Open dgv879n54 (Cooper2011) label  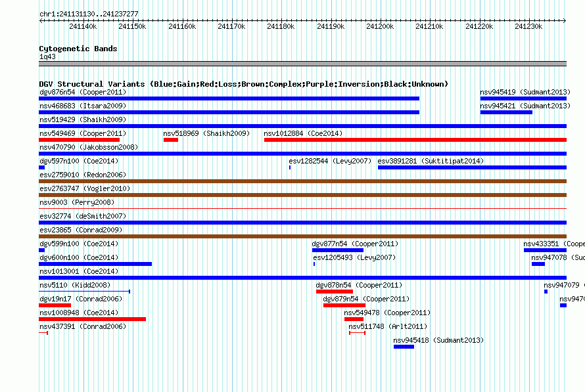tap(366, 299)
